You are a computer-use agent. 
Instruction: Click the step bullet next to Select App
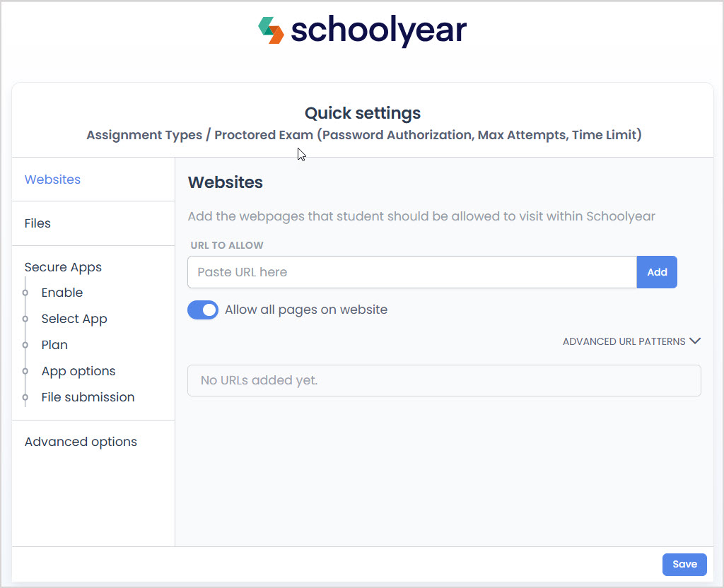[26, 319]
